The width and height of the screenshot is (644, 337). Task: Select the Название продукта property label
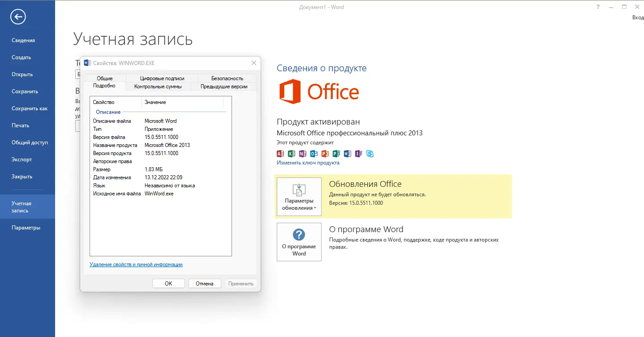tap(115, 145)
